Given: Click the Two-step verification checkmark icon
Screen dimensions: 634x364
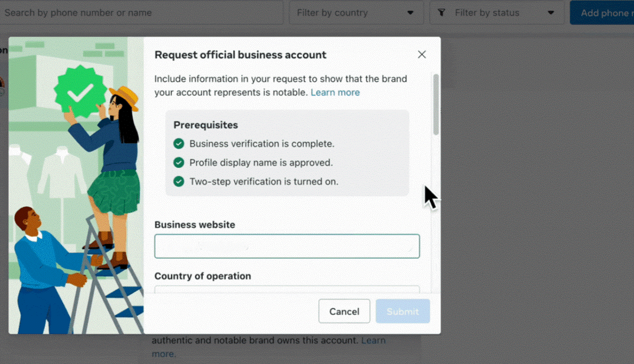Looking at the screenshot, I should pos(178,181).
